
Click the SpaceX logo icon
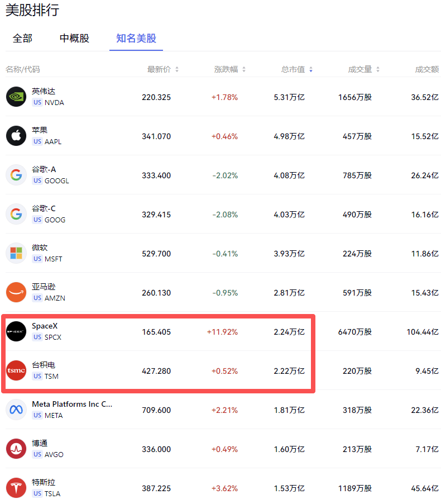click(x=16, y=331)
